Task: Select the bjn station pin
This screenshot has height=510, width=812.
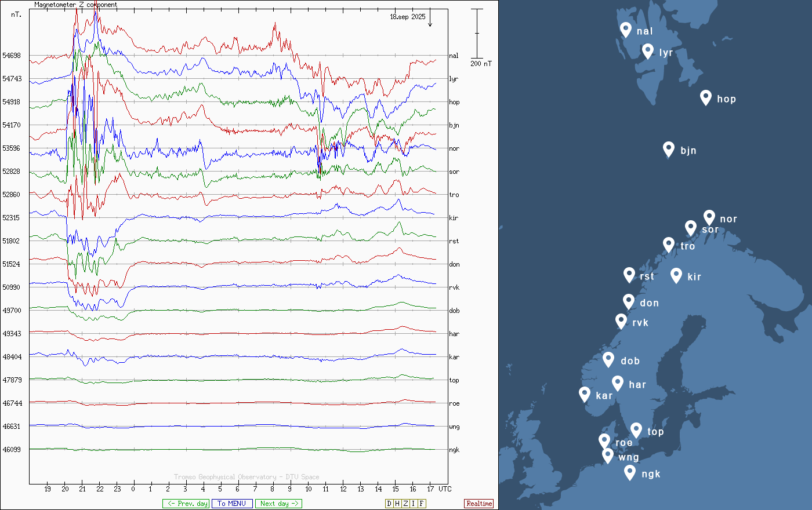Action: [668, 149]
